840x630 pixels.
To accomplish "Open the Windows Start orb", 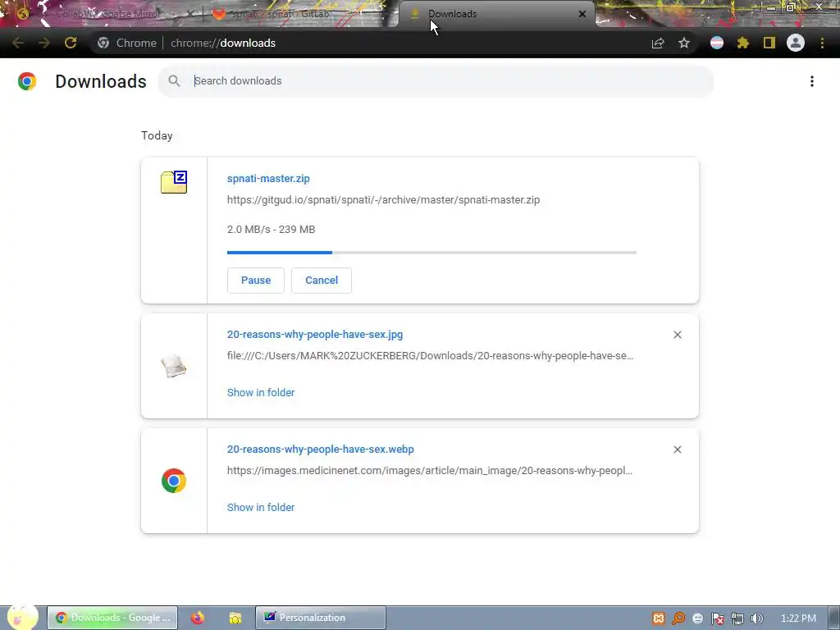I will pos(22,618).
